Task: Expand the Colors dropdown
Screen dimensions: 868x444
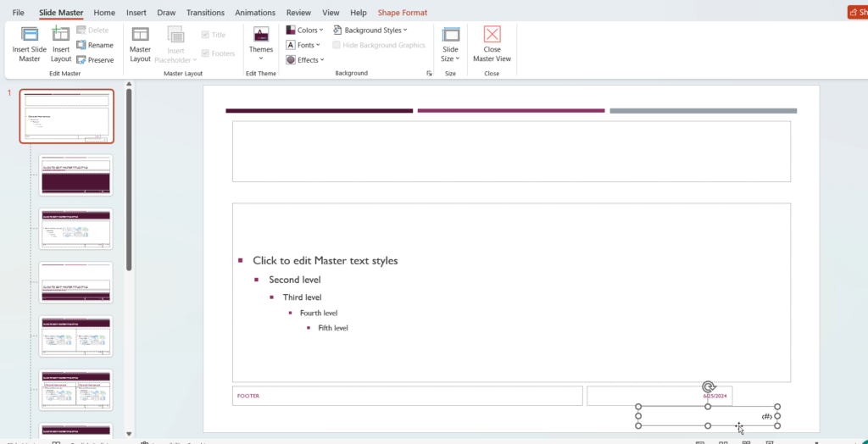Action: coord(305,31)
